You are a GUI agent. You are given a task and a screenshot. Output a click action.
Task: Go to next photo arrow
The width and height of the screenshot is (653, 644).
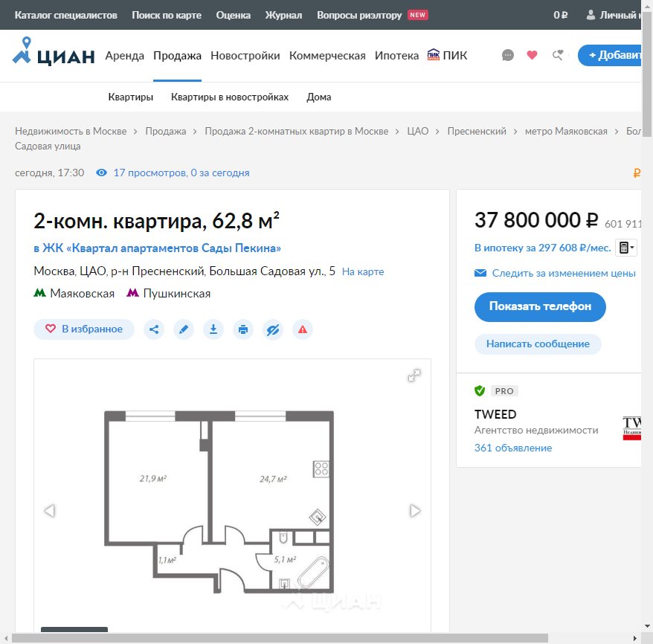pos(415,511)
